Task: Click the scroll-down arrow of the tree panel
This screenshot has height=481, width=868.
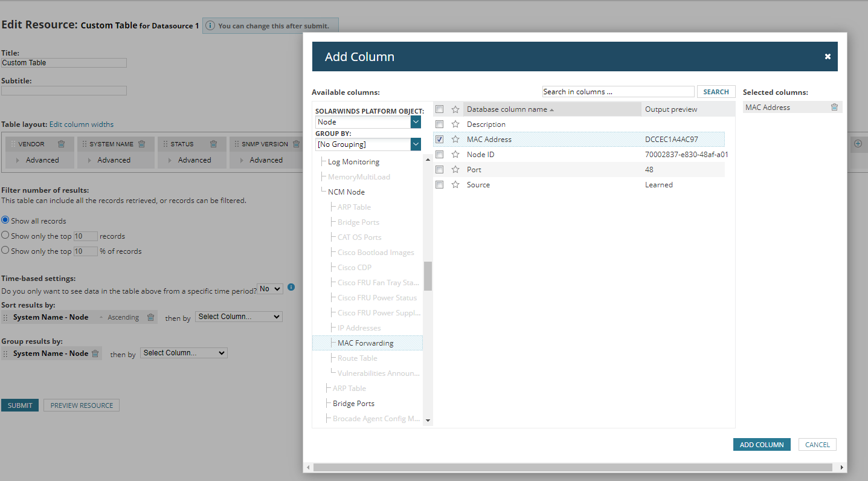Action: click(428, 420)
